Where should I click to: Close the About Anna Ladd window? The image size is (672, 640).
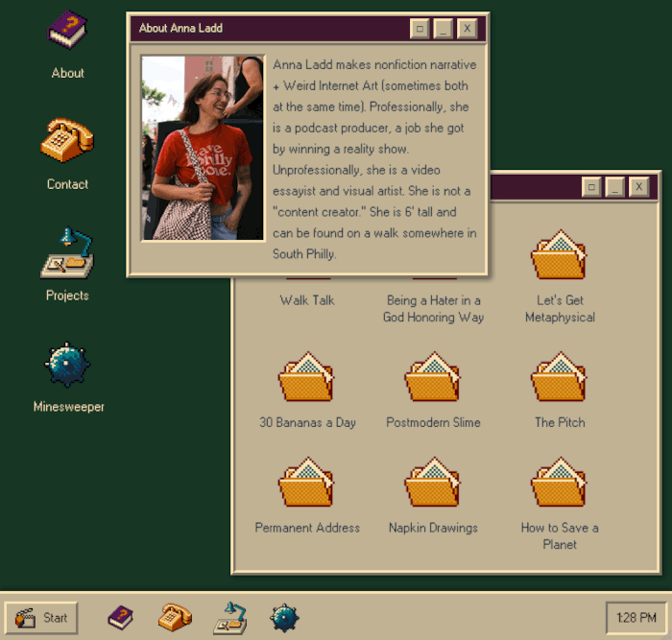(x=468, y=29)
